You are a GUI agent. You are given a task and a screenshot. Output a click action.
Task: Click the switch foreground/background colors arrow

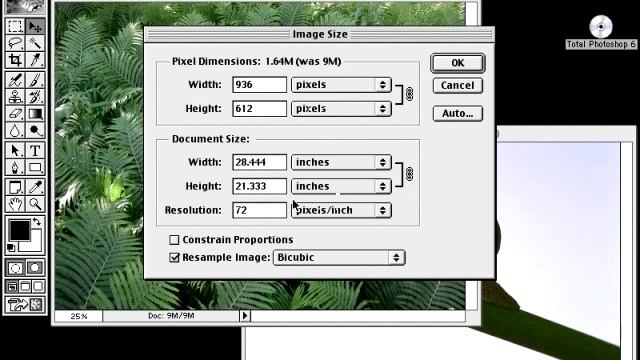(37, 222)
